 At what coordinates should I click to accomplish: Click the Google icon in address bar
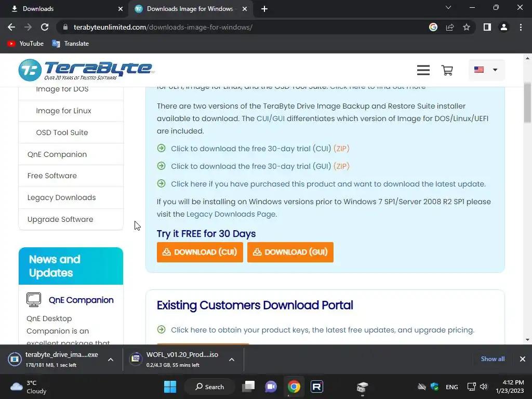tap(433, 27)
